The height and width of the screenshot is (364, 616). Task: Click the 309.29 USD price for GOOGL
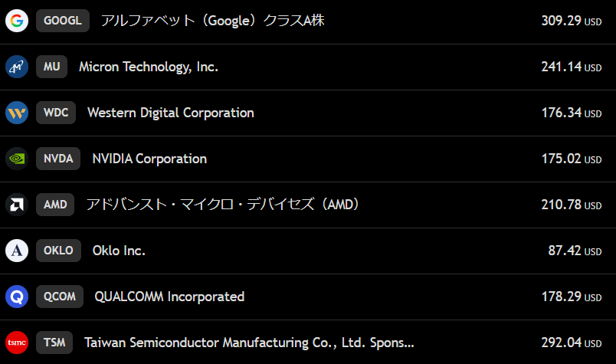coord(571,21)
